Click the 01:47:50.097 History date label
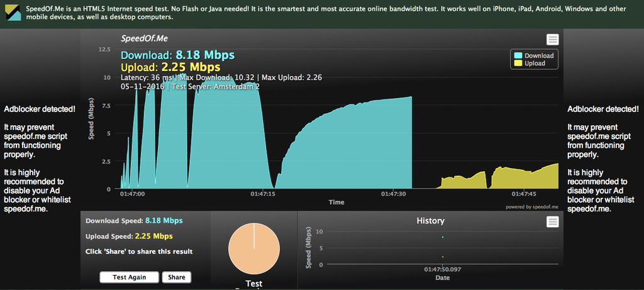644x290 pixels. 442,270
